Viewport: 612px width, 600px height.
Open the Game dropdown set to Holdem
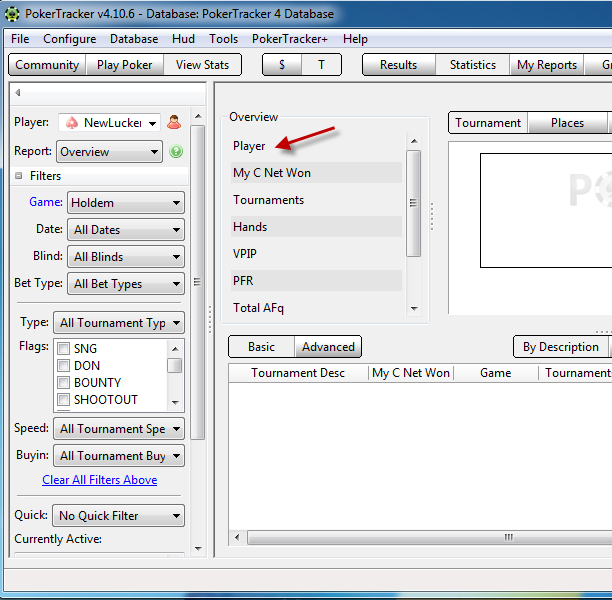click(x=126, y=203)
